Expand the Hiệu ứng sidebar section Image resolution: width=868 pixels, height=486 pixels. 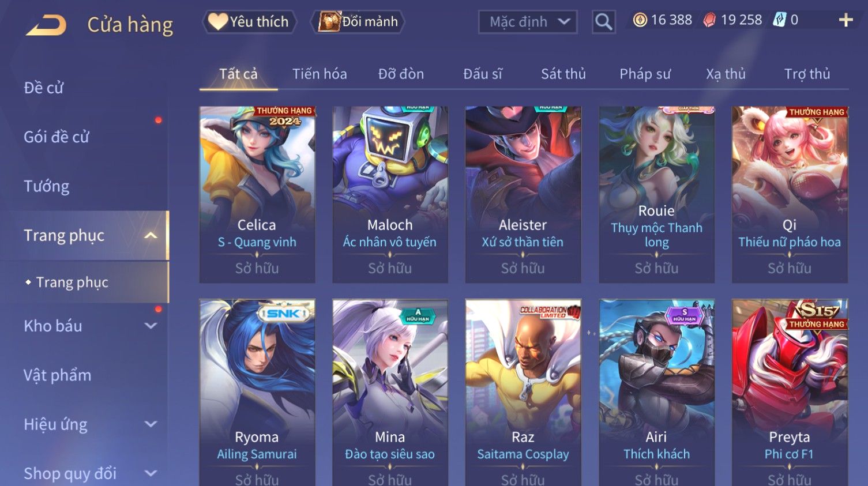coord(151,424)
